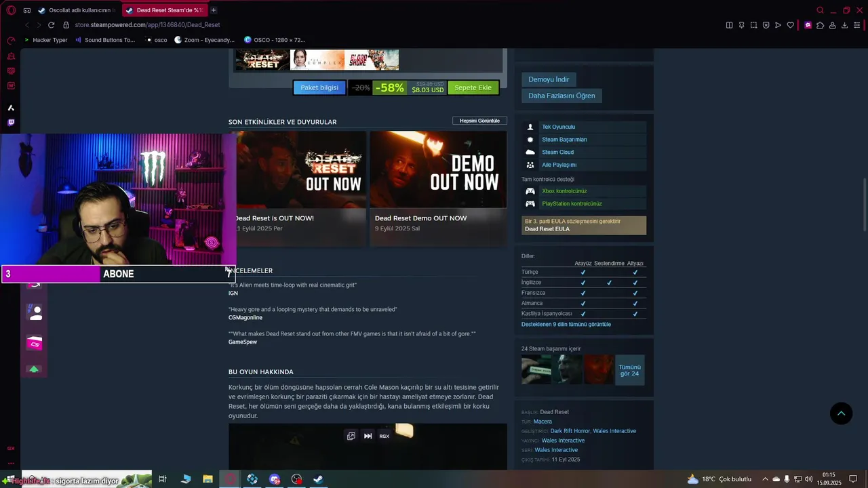Click the Daha Fazlasını Öğren button

point(561,96)
